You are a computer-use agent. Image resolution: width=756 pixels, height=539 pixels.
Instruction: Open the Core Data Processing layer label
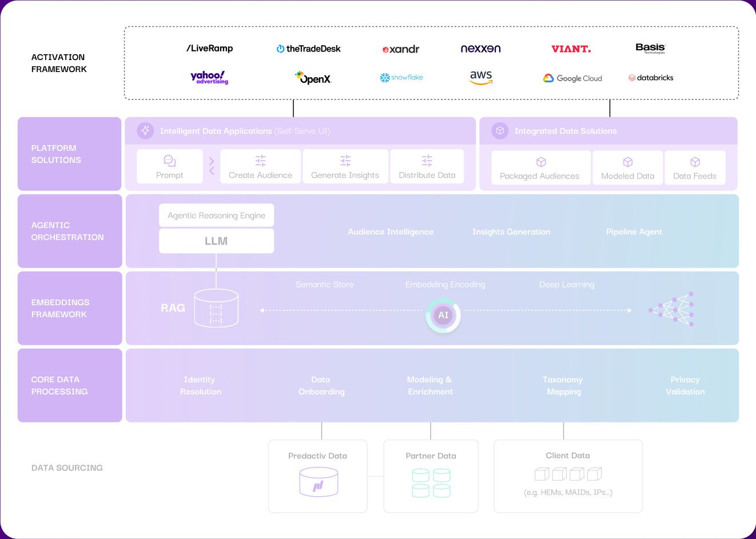70,385
